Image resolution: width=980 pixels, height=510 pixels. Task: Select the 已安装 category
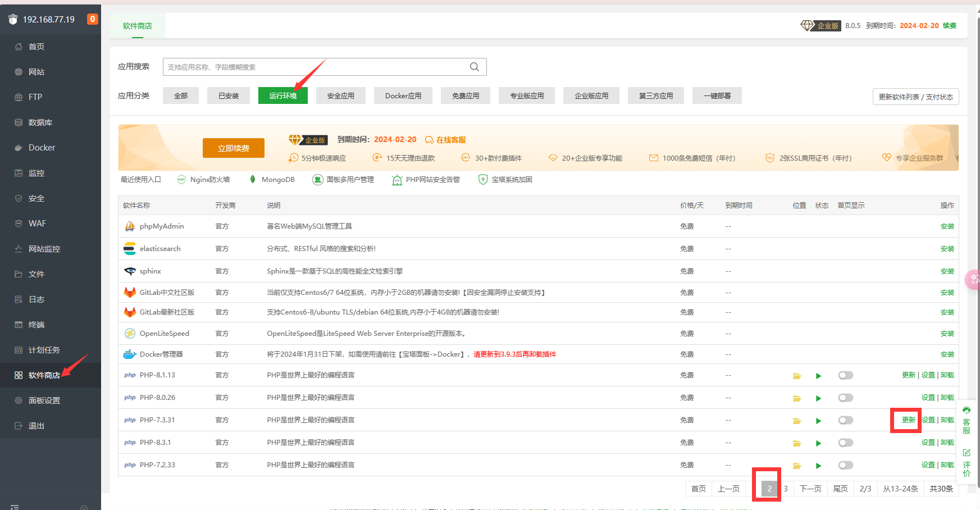[x=229, y=95]
